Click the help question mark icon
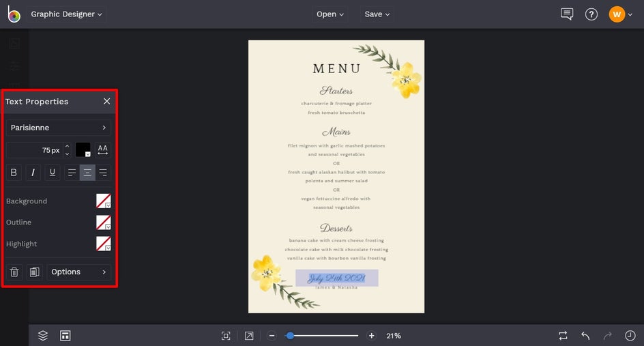 591,14
